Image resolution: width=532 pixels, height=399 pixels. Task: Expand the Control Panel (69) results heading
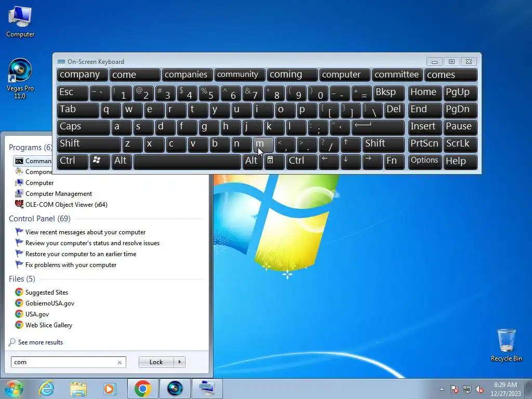pyautogui.click(x=39, y=219)
